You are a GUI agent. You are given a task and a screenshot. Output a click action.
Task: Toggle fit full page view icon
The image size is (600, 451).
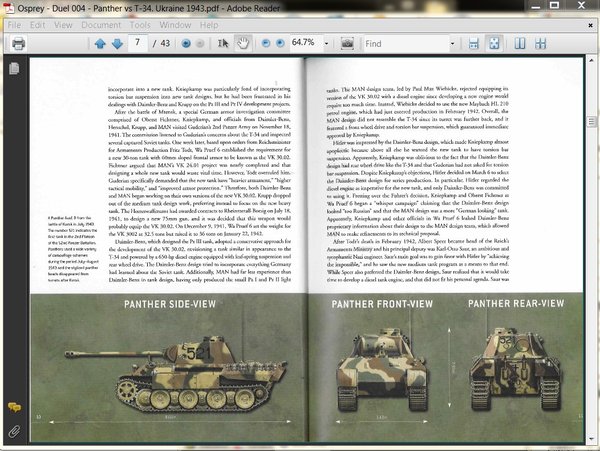pos(494,44)
